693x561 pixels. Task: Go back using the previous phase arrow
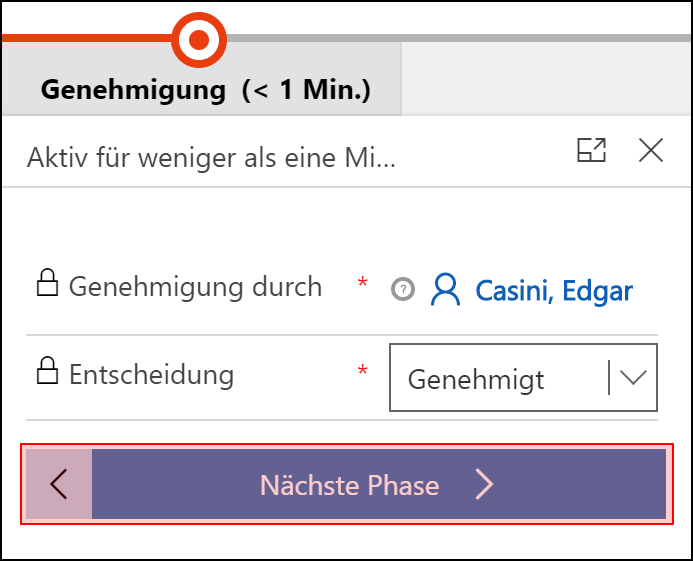(59, 484)
